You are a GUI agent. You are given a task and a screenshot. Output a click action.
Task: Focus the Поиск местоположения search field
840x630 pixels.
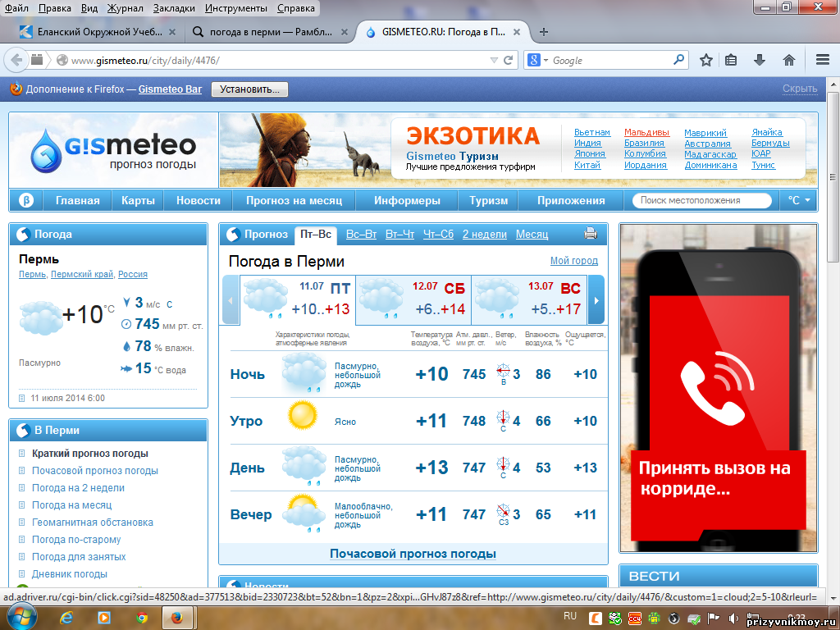tap(702, 200)
